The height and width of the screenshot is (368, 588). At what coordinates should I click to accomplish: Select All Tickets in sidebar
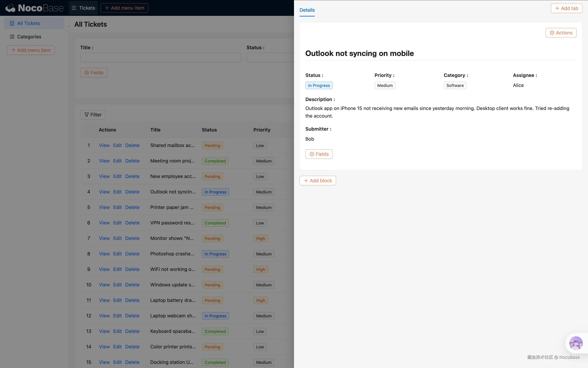34,23
